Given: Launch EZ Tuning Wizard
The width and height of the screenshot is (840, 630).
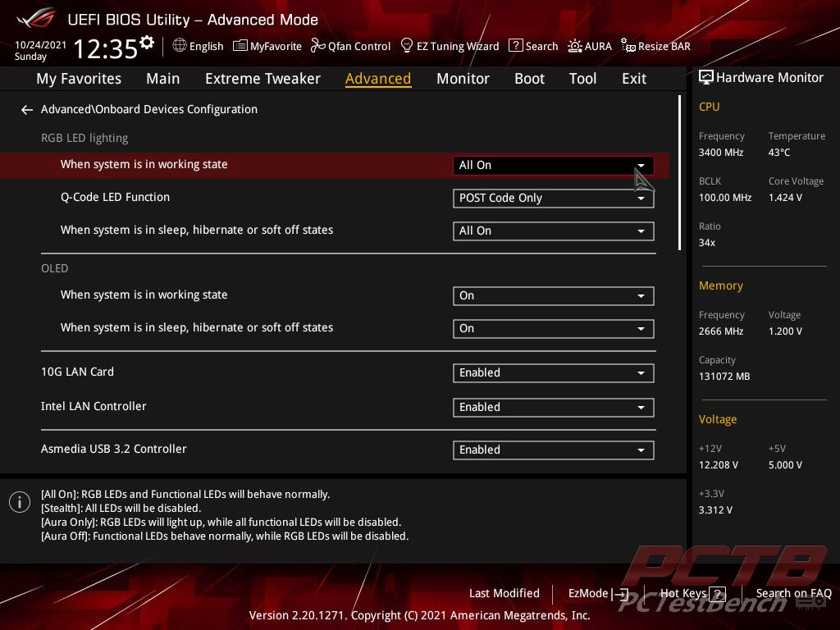Looking at the screenshot, I should click(450, 46).
